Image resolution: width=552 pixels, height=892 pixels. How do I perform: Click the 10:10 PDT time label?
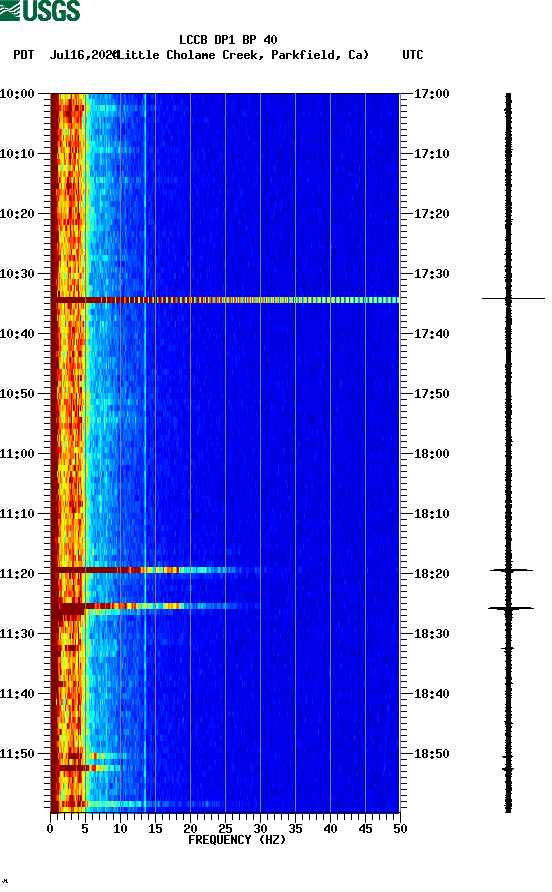pos(17,154)
